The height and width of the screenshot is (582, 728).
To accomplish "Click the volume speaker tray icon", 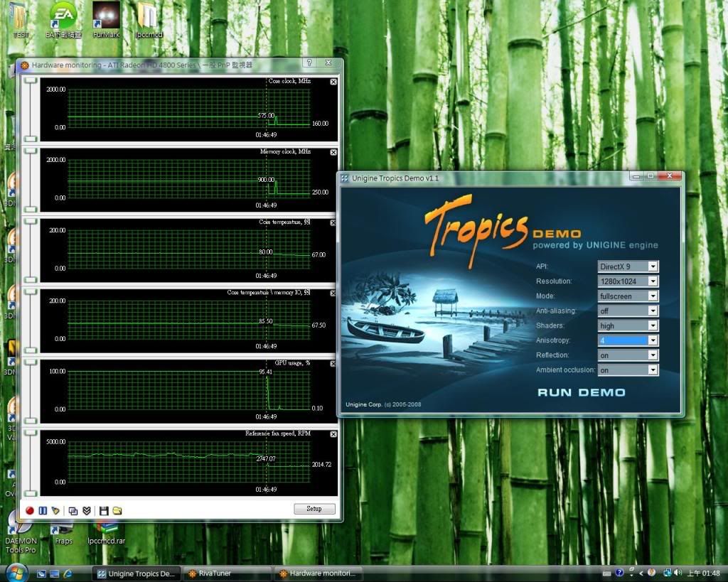I will point(678,573).
